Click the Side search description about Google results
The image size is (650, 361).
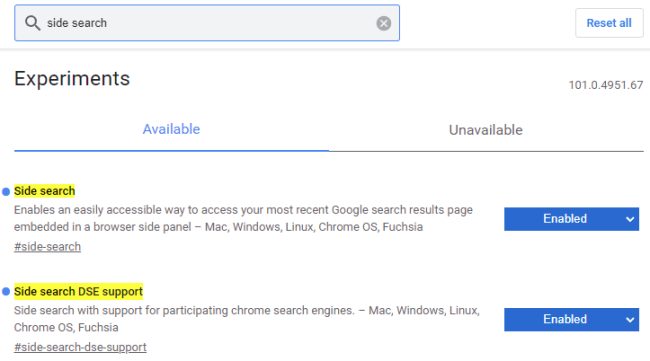coord(243,218)
